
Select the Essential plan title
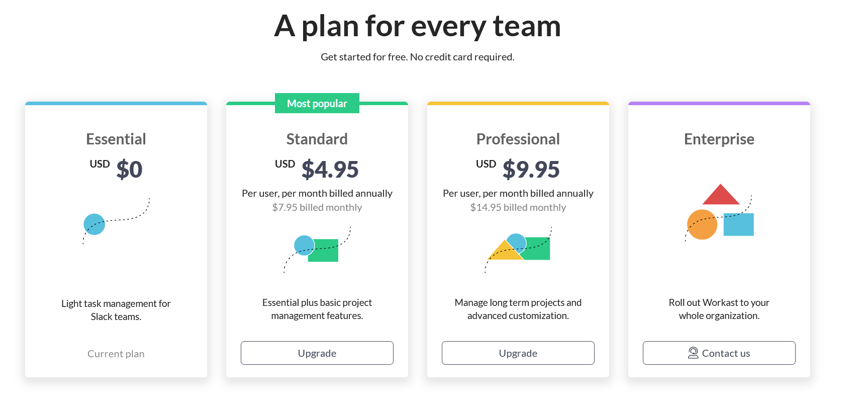point(116,139)
